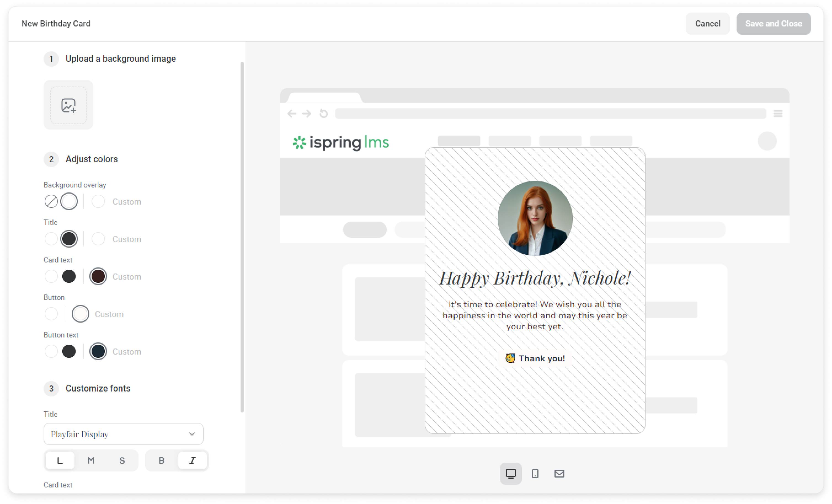This screenshot has width=832, height=504.
Task: Click Cancel button
Action: (708, 24)
